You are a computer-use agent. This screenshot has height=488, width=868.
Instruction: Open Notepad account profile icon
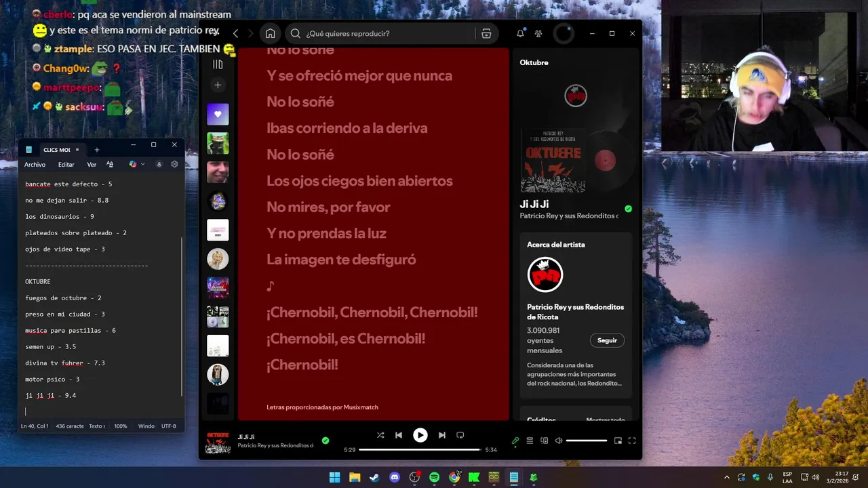coord(159,164)
